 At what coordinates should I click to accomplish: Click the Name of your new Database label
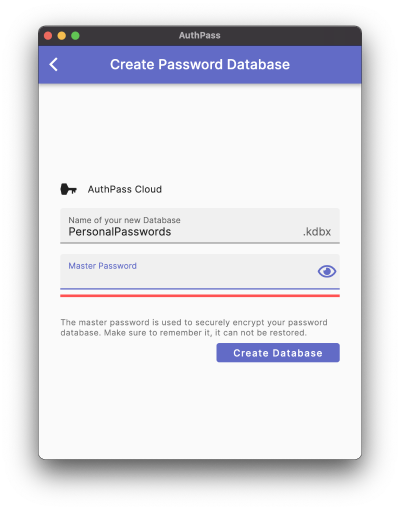click(124, 220)
